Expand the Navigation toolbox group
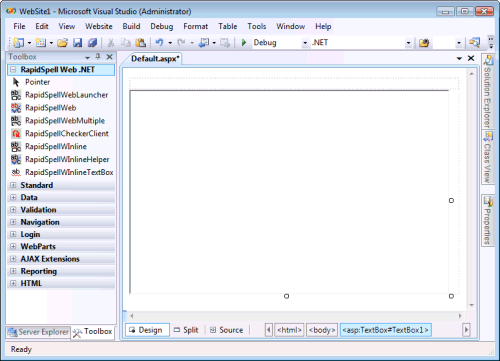Image resolution: width=500 pixels, height=361 pixels. pos(13,222)
